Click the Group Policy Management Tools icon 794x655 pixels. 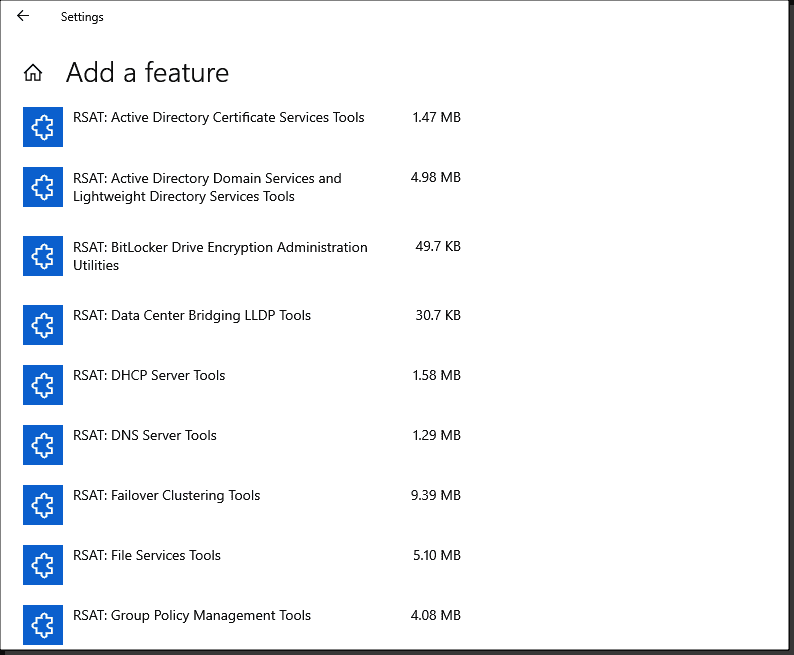(43, 625)
